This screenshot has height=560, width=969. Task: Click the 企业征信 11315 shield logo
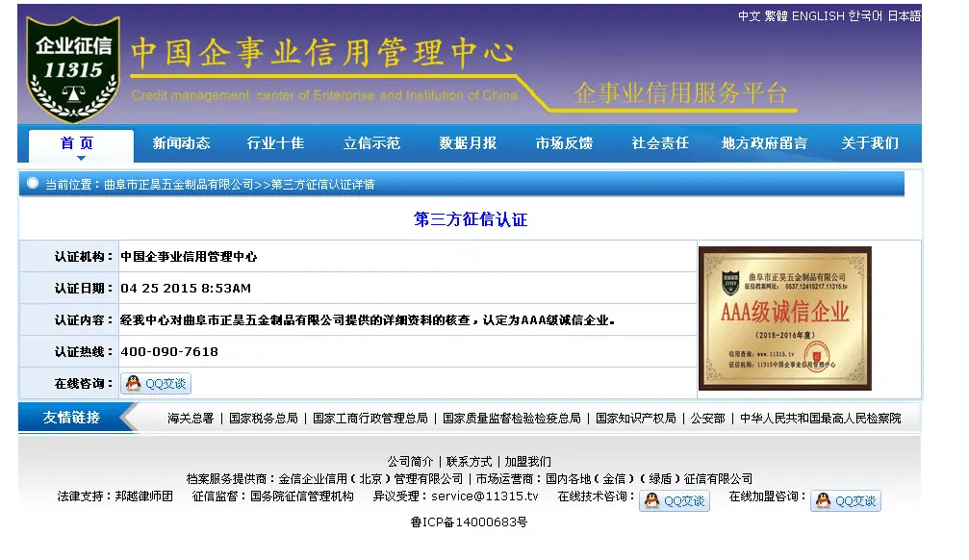pyautogui.click(x=73, y=68)
